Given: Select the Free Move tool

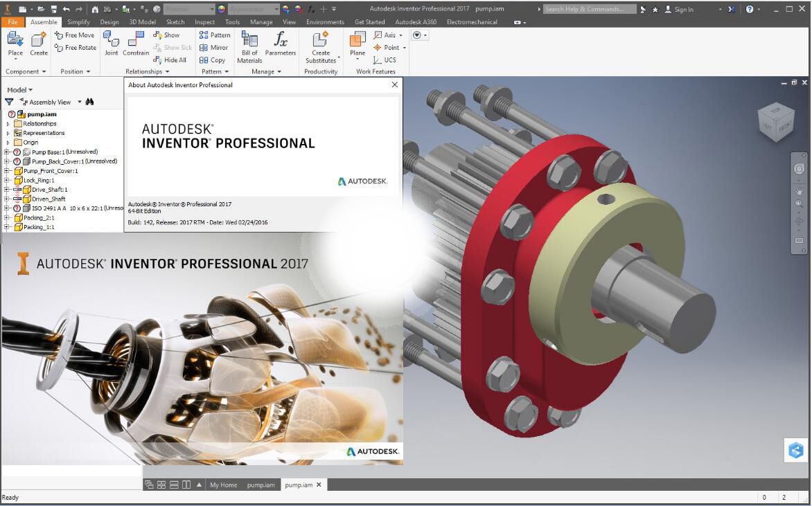Looking at the screenshot, I should 74,35.
